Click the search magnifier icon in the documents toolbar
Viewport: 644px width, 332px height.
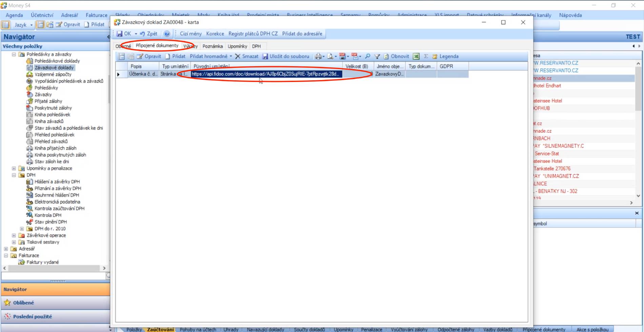(x=367, y=56)
